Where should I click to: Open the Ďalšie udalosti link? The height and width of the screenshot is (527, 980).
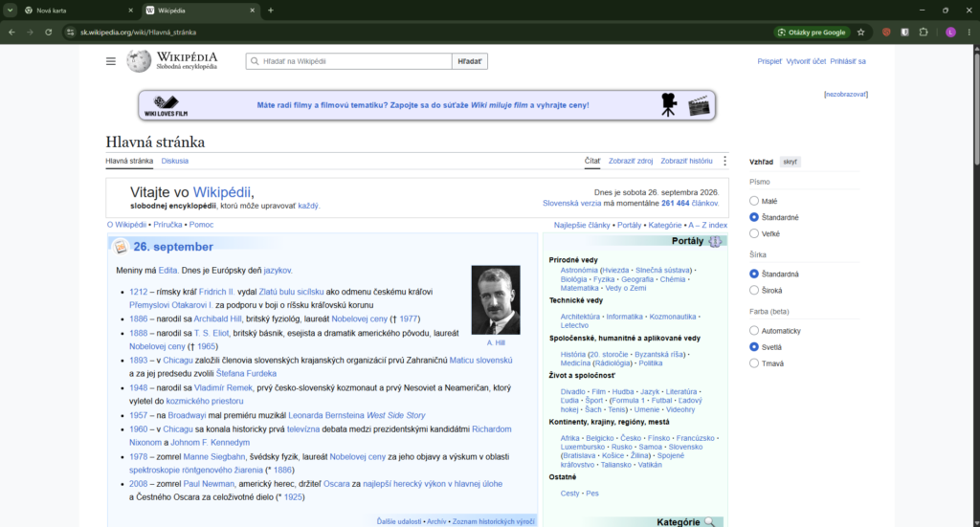point(399,521)
